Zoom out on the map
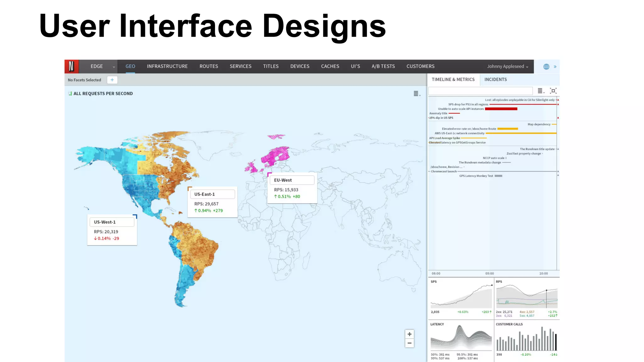 [x=409, y=343]
